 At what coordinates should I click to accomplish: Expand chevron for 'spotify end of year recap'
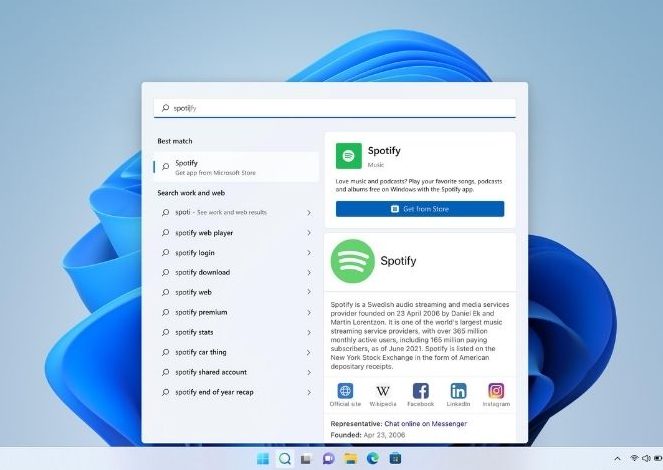click(x=309, y=392)
